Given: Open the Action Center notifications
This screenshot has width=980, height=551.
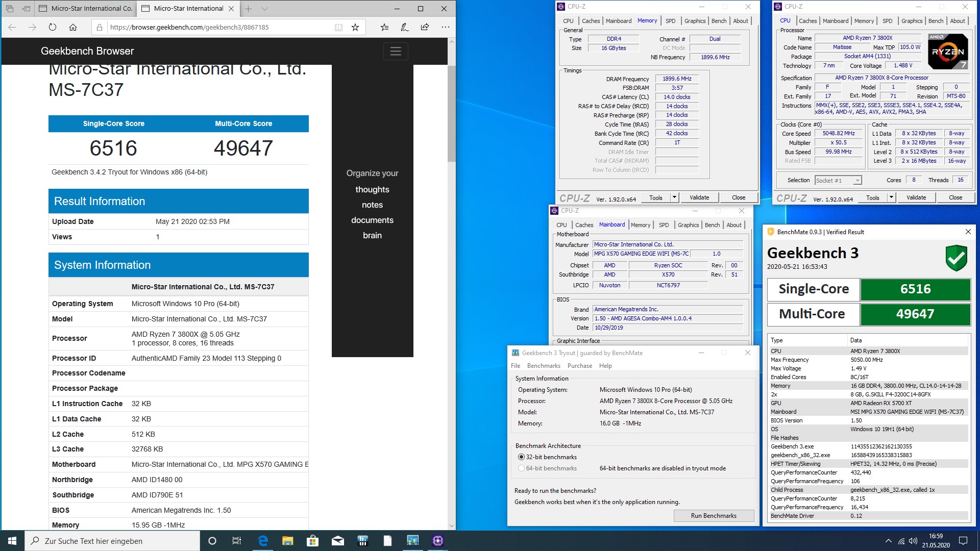Looking at the screenshot, I should [x=963, y=541].
